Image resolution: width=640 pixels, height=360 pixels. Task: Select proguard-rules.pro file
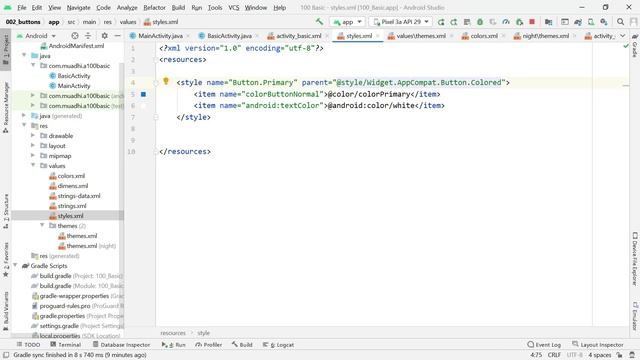65,306
